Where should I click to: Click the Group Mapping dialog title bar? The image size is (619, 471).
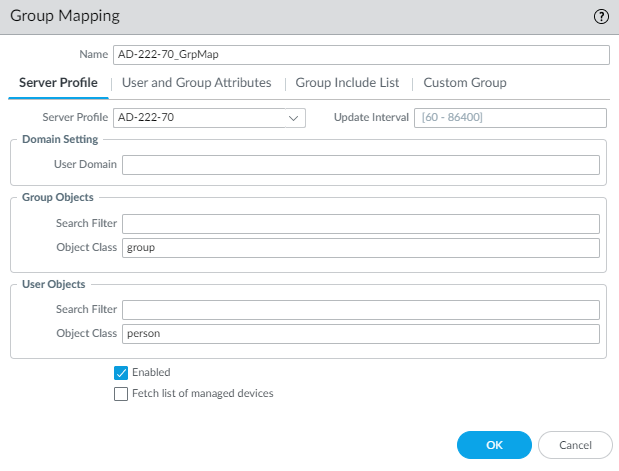(300, 16)
